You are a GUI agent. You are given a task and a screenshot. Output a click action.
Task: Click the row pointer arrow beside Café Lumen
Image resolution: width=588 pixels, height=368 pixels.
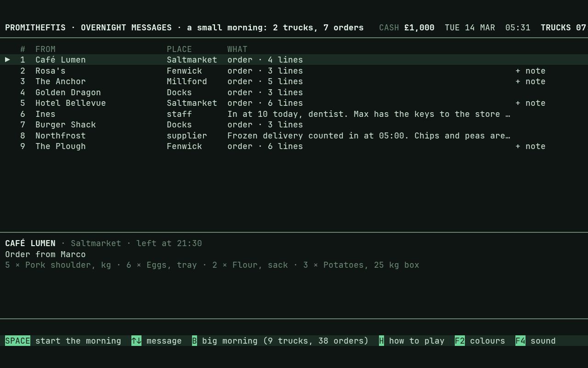[x=7, y=60]
